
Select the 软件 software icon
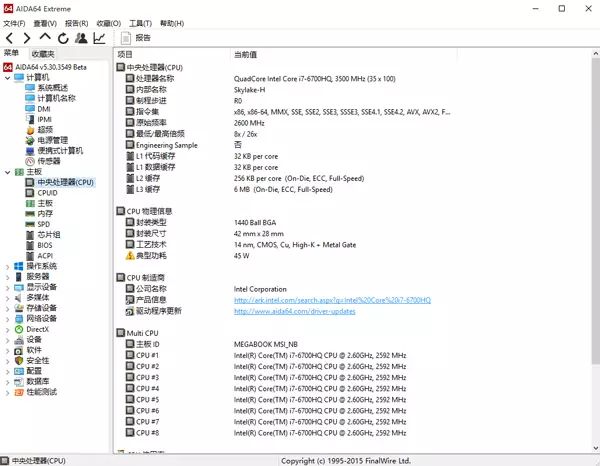(19, 350)
